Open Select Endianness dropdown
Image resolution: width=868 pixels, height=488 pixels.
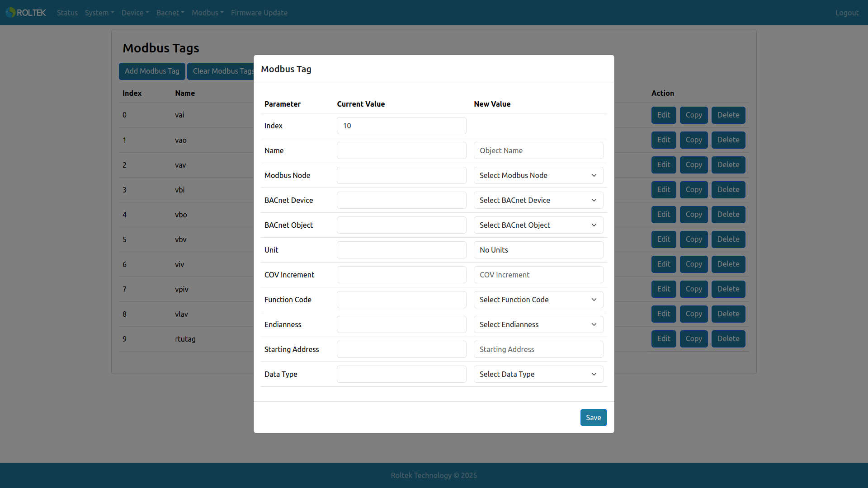[538, 324]
